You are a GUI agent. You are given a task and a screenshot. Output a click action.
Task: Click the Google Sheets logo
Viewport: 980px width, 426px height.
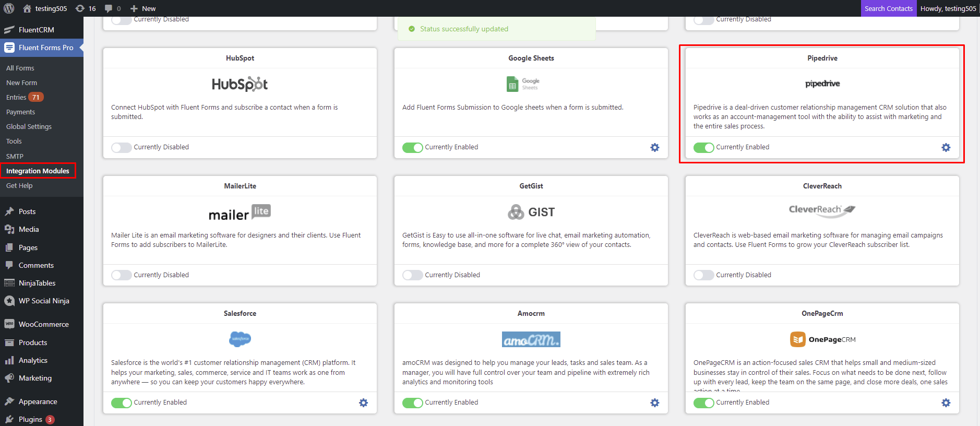click(x=523, y=84)
